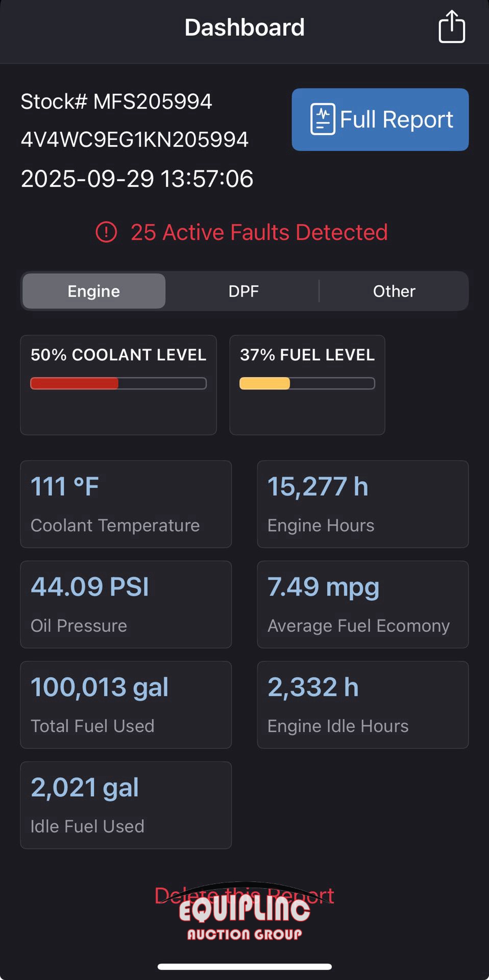Select the Oil Pressure card
This screenshot has width=489, height=980.
coord(126,604)
